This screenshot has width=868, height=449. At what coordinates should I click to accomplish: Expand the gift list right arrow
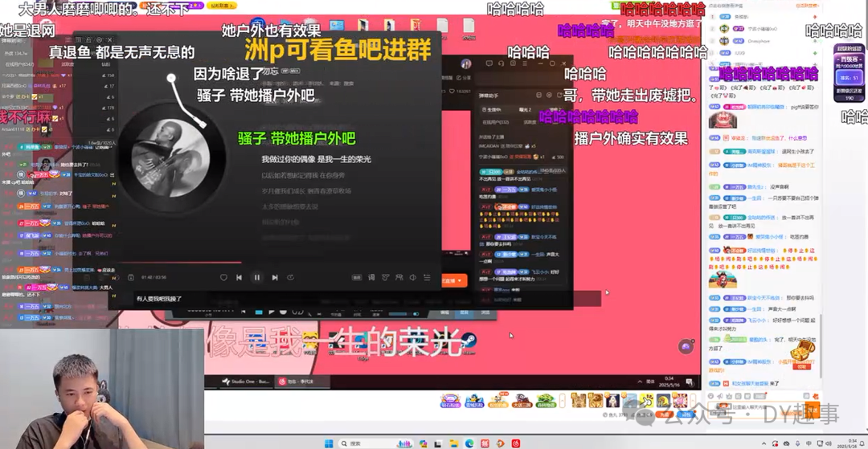click(692, 400)
